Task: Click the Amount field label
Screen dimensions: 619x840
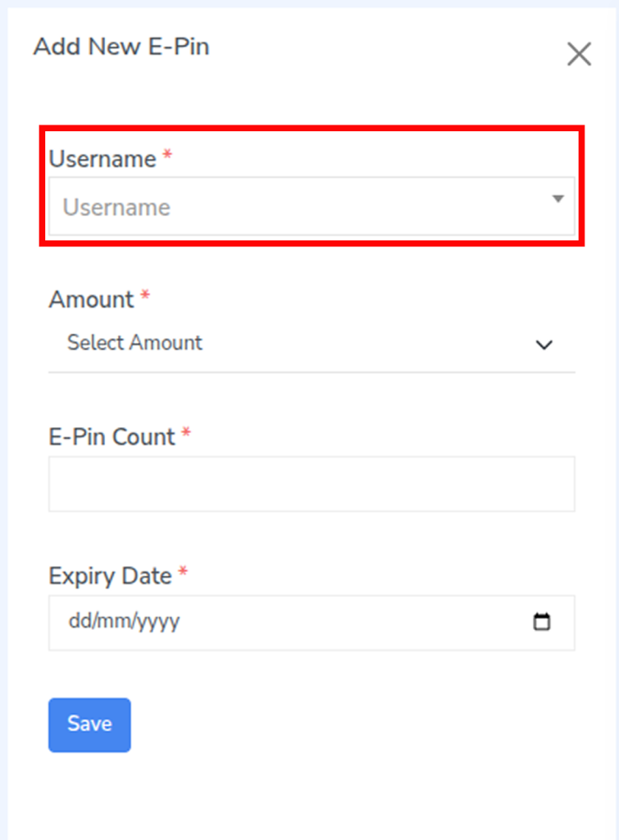Action: [91, 299]
